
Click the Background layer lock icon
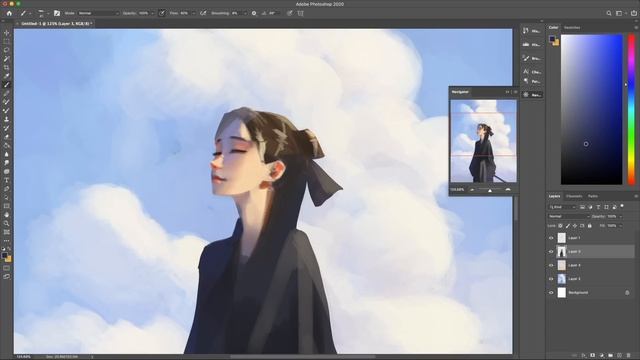[x=627, y=293]
